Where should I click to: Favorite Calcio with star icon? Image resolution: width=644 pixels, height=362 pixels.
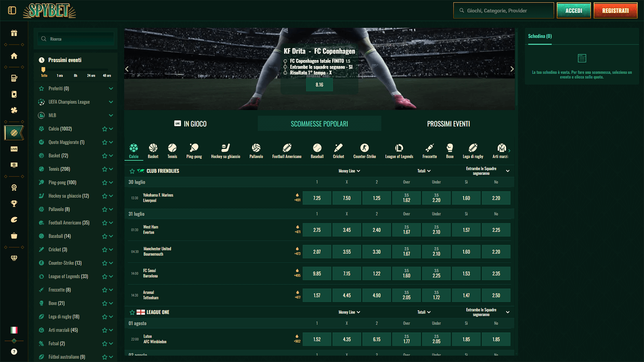point(105,129)
